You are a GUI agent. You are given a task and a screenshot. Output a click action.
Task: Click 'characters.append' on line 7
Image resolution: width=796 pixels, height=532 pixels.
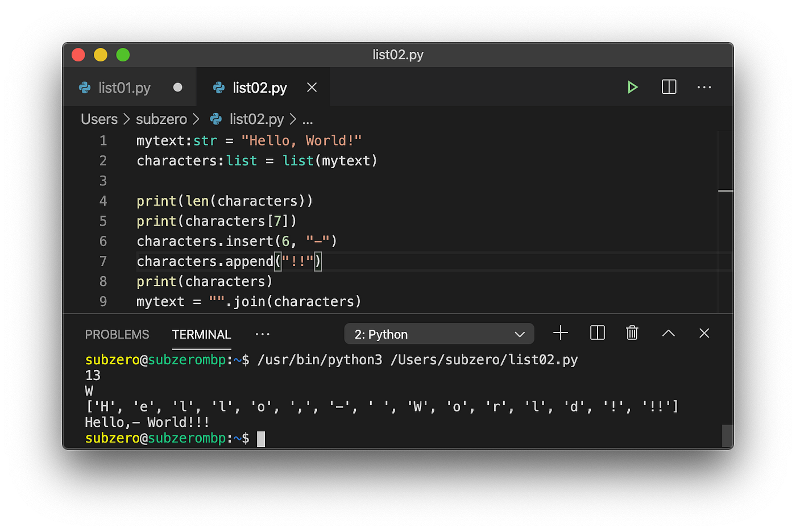pyautogui.click(x=205, y=261)
